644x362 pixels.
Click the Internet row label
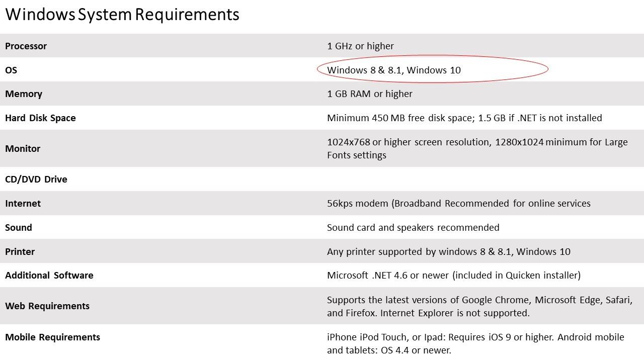pyautogui.click(x=23, y=204)
